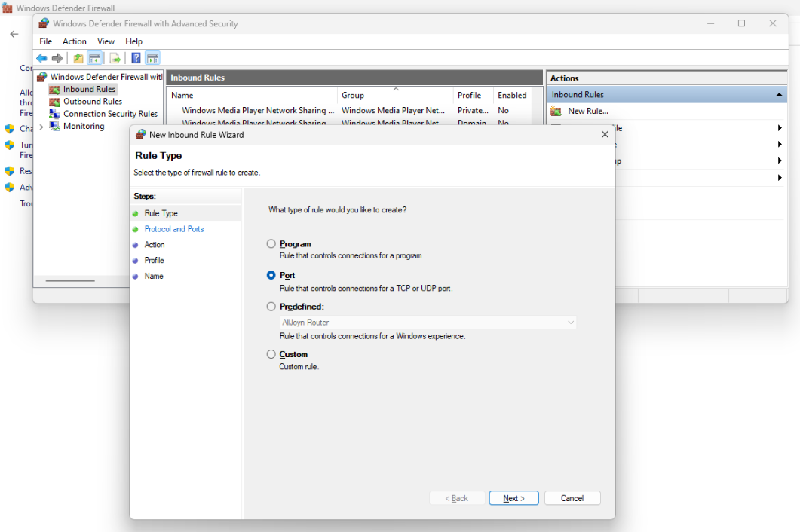Click shield icon beside 'Tur' in background window
This screenshot has width=800, height=532.
click(x=9, y=145)
